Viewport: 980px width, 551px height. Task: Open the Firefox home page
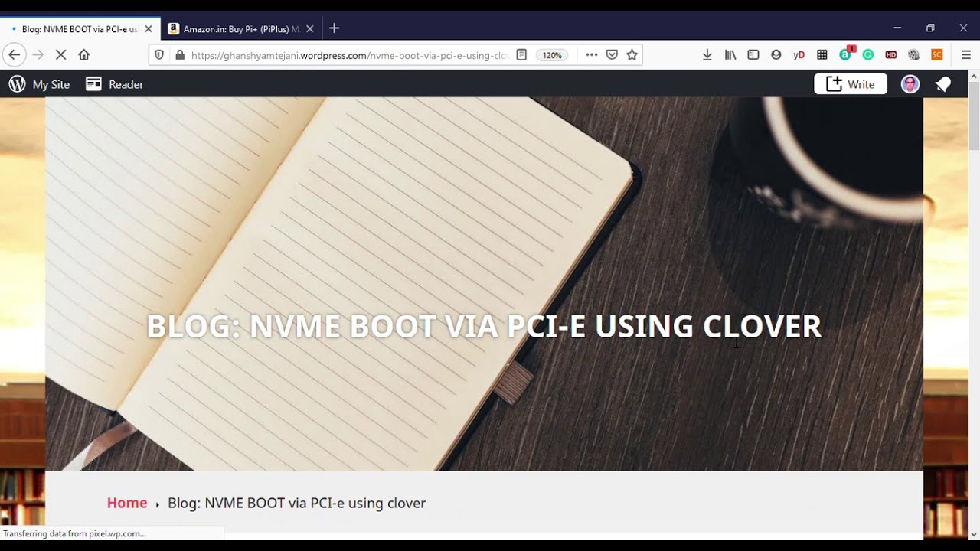pyautogui.click(x=84, y=55)
